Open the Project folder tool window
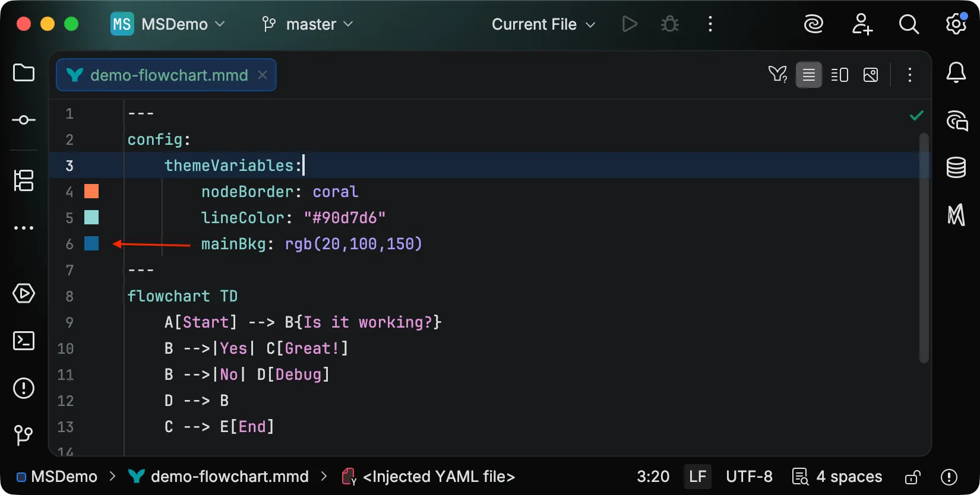Image resolution: width=980 pixels, height=495 pixels. 24,73
